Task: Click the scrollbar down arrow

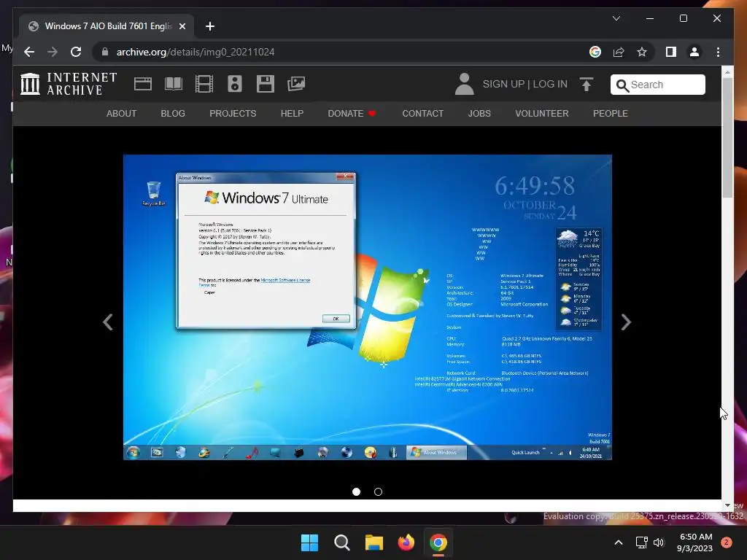Action: 727,506
